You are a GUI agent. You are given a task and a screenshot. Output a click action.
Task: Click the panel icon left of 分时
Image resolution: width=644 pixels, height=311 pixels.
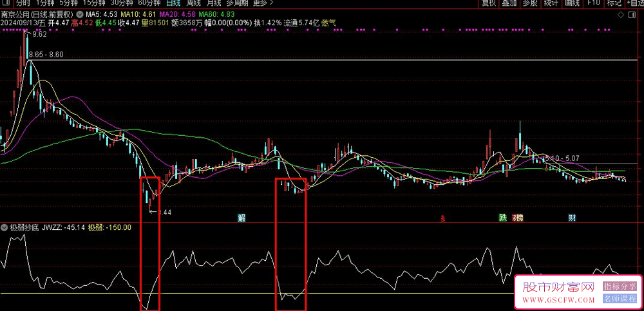coord(6,3)
